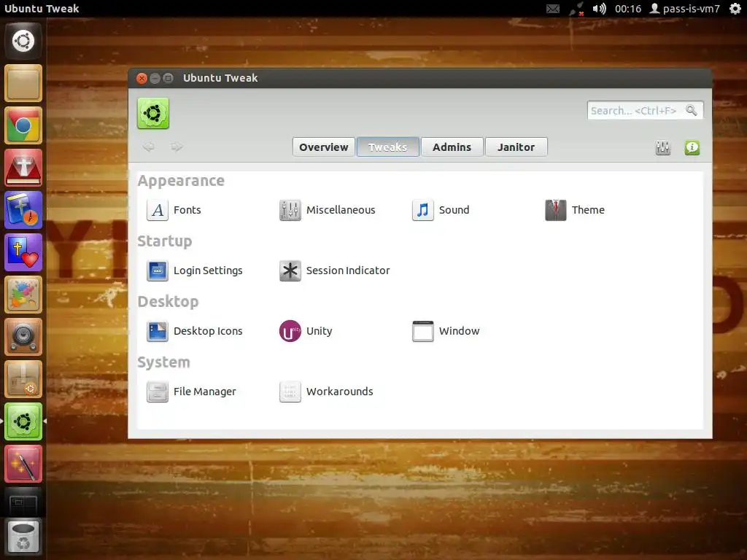Open the speaker app launcher icon

(x=23, y=337)
